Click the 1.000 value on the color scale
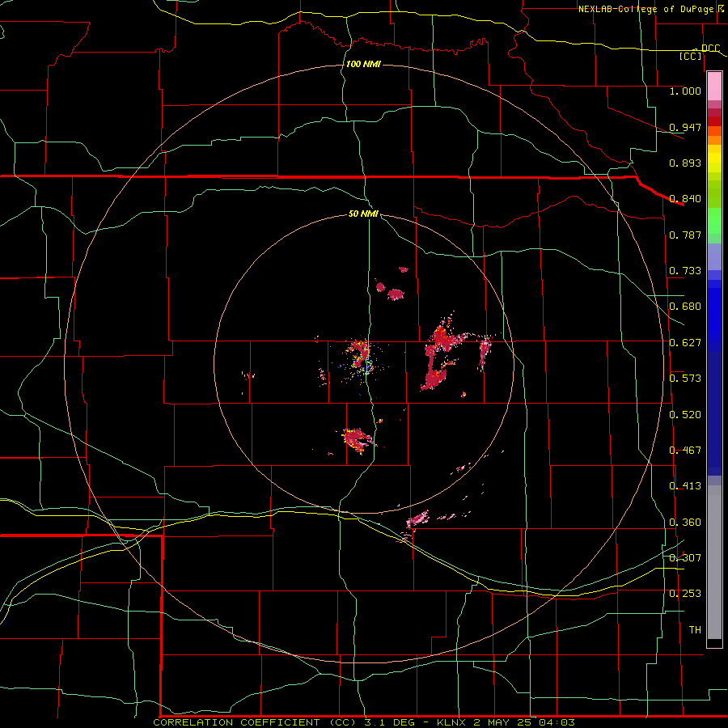Screen dimensions: 728x728 pos(685,91)
